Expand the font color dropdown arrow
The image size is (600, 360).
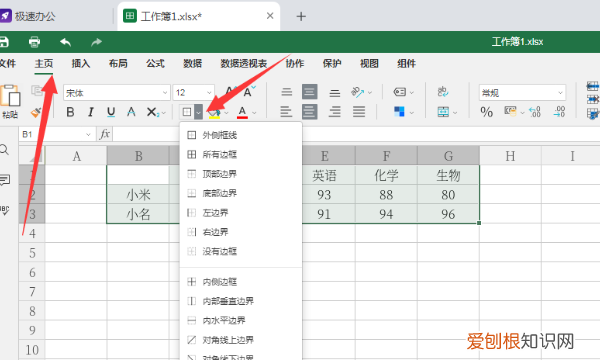[254, 113]
